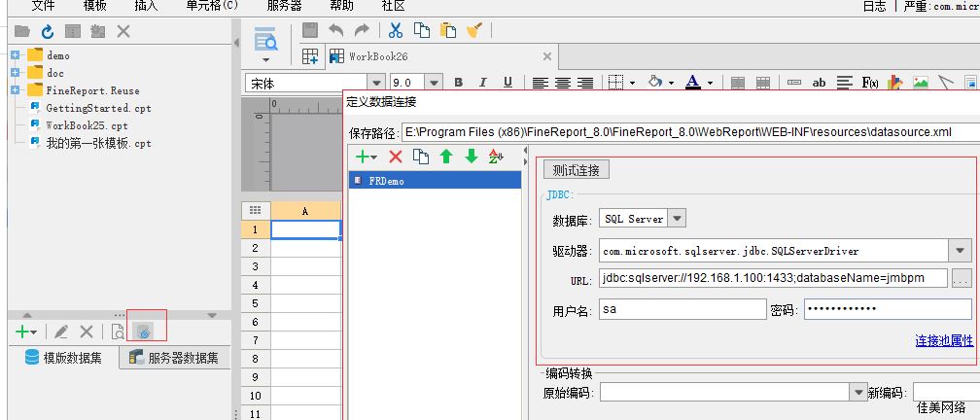
Task: Open the 服务器 menu
Action: click(x=284, y=6)
